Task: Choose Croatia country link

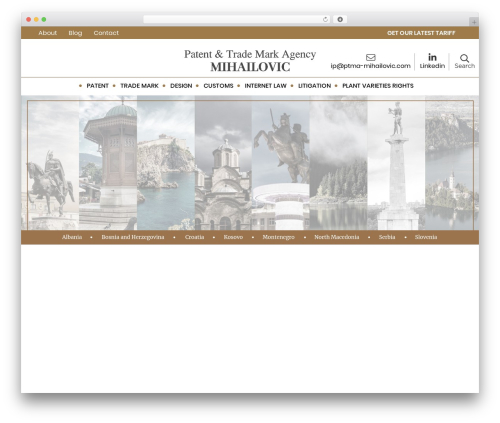Action: point(194,237)
